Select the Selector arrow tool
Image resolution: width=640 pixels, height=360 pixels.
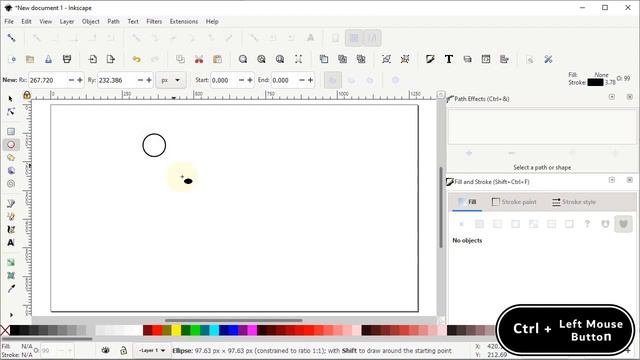11,99
